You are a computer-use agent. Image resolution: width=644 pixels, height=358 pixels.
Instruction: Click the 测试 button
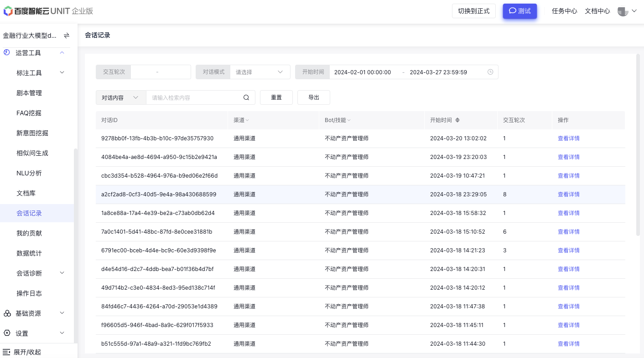click(520, 11)
